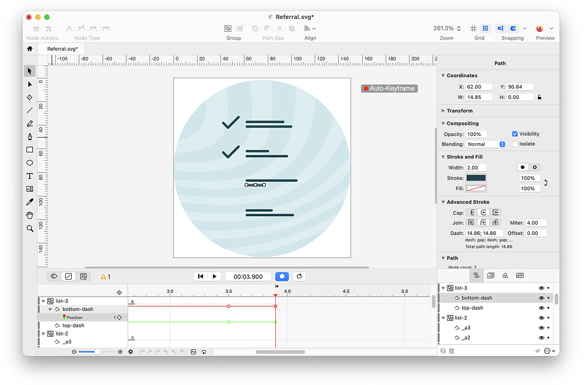Select the Rectangle tool
Image resolution: width=588 pixels, height=385 pixels.
click(29, 150)
